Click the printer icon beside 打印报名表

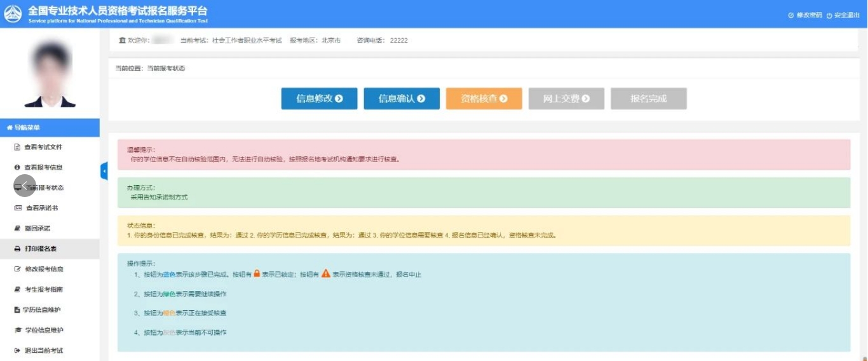(18, 249)
